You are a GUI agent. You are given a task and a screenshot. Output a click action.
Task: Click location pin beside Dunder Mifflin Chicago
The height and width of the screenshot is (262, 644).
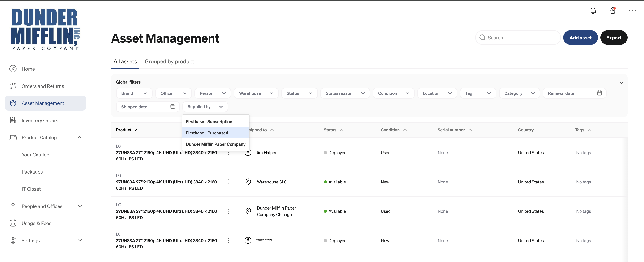point(248,211)
